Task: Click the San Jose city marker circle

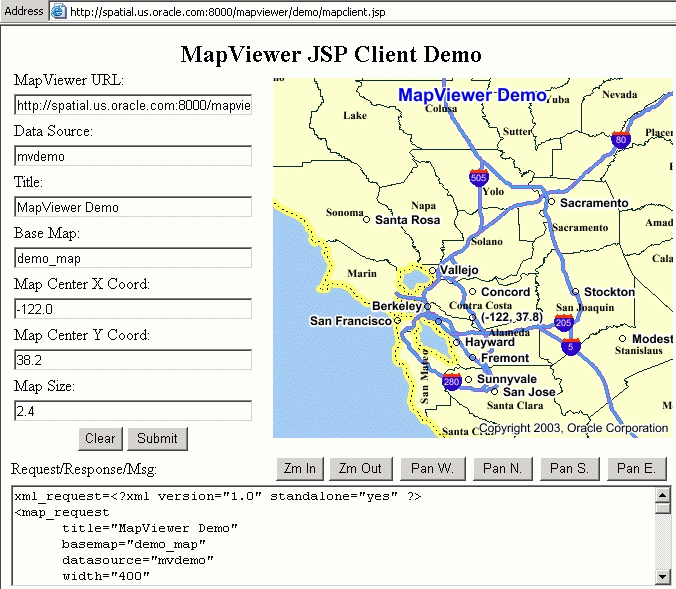Action: coord(494,392)
